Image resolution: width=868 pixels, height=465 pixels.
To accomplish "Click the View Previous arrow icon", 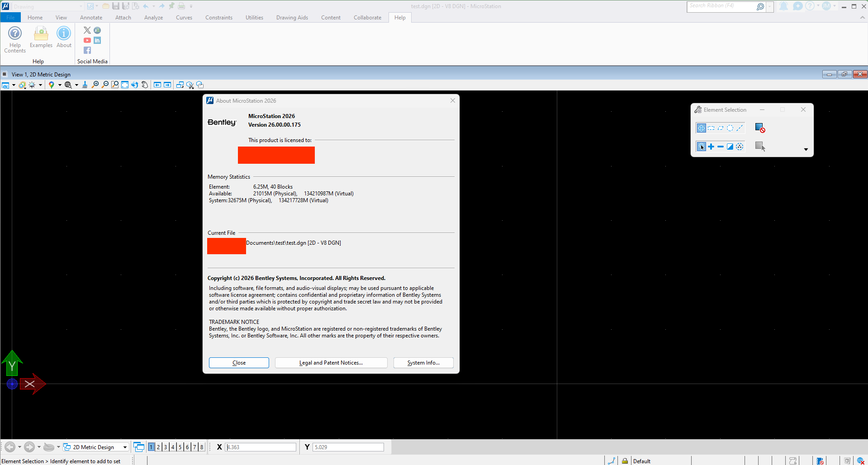I will click(157, 85).
